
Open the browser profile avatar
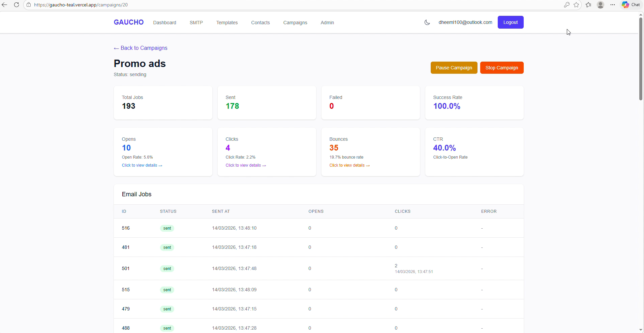[601, 5]
